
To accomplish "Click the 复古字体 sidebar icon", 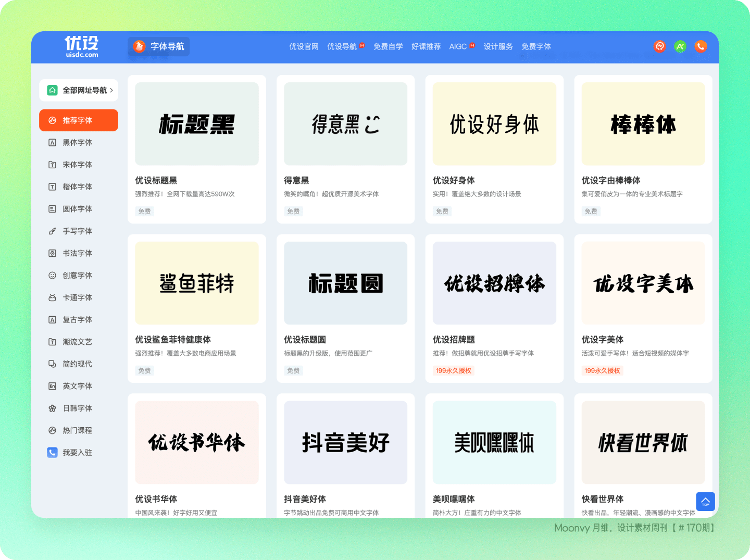I will pyautogui.click(x=52, y=319).
